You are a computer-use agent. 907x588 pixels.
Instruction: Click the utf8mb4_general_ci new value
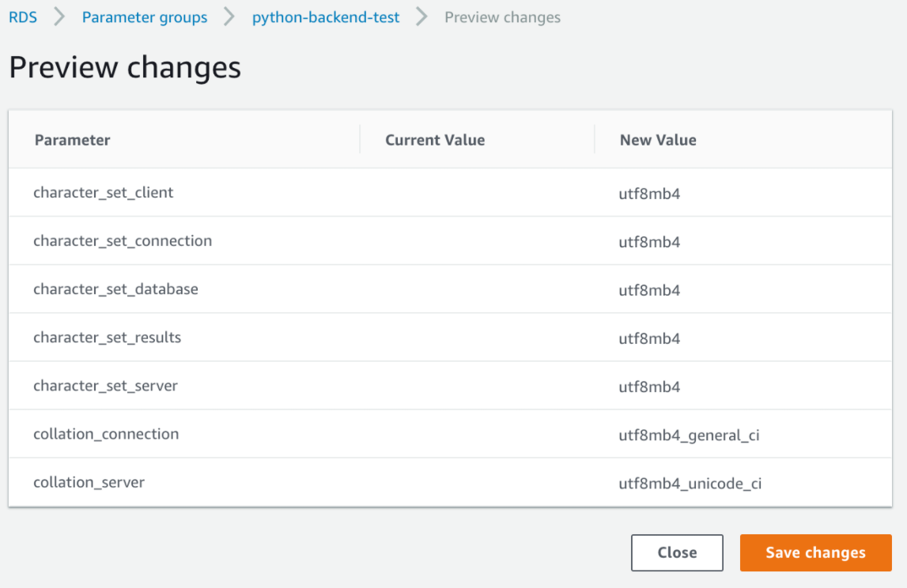click(689, 435)
